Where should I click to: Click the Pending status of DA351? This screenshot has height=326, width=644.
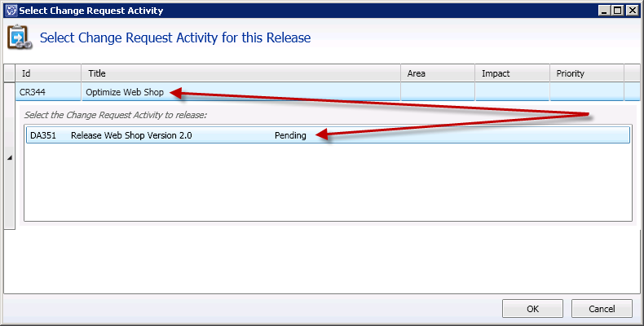point(290,135)
